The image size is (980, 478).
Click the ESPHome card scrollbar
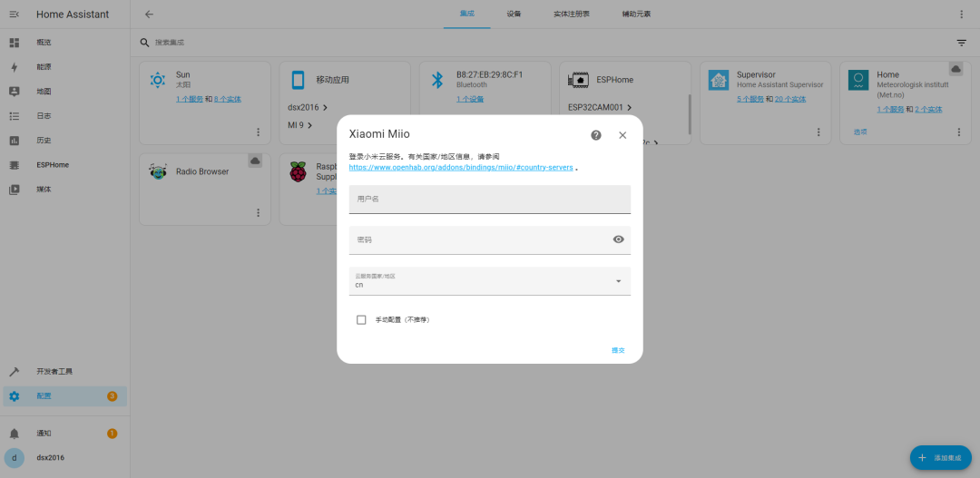point(690,114)
